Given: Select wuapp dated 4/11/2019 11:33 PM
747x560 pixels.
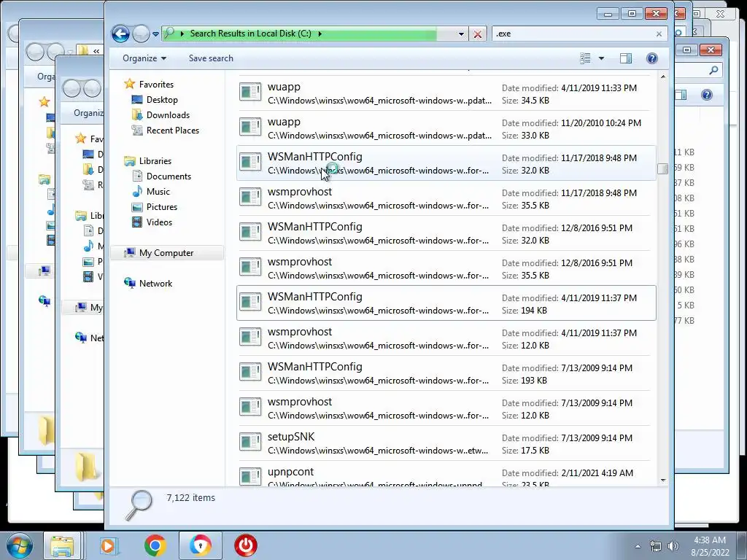Looking at the screenshot, I should [446, 93].
